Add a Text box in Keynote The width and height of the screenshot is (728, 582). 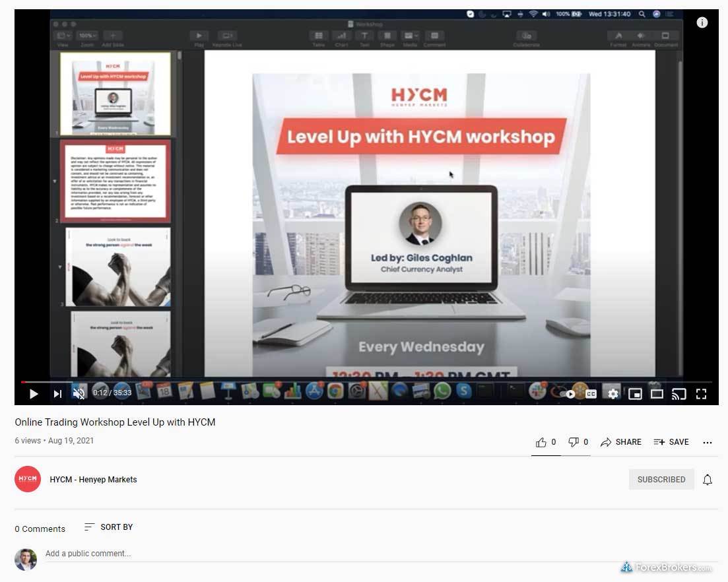(364, 36)
